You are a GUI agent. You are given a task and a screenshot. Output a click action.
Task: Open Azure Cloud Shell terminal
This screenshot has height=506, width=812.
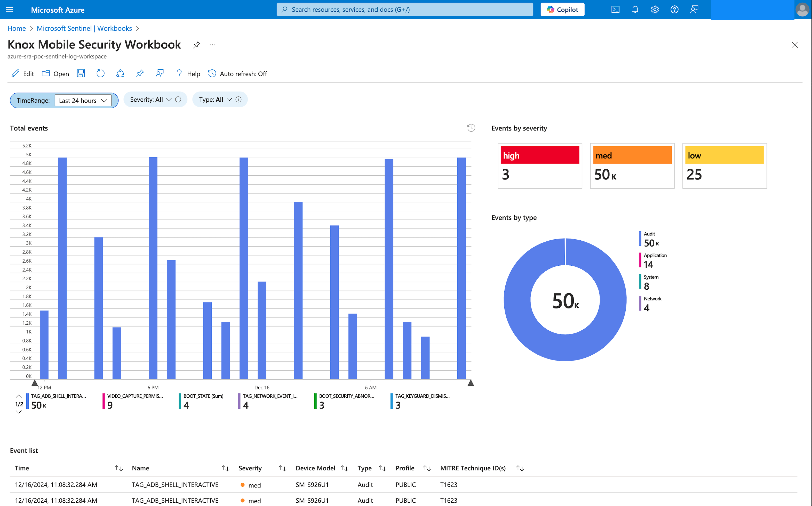[x=615, y=9]
